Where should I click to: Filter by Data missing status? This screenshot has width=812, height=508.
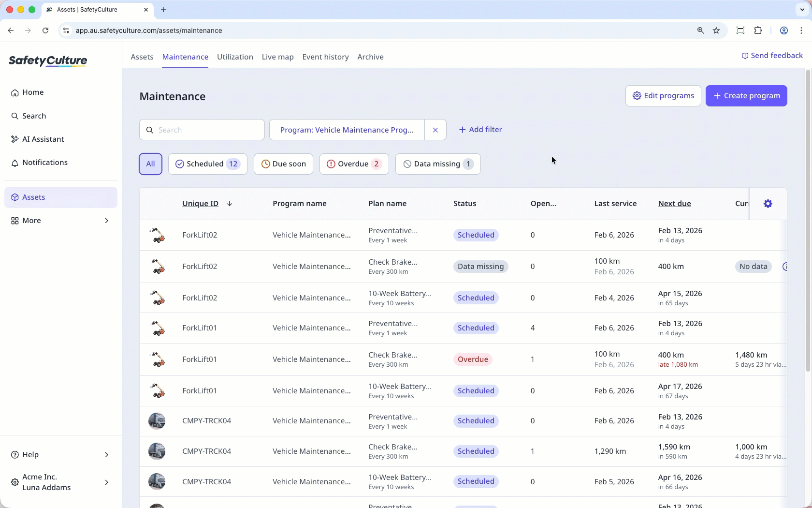click(438, 164)
